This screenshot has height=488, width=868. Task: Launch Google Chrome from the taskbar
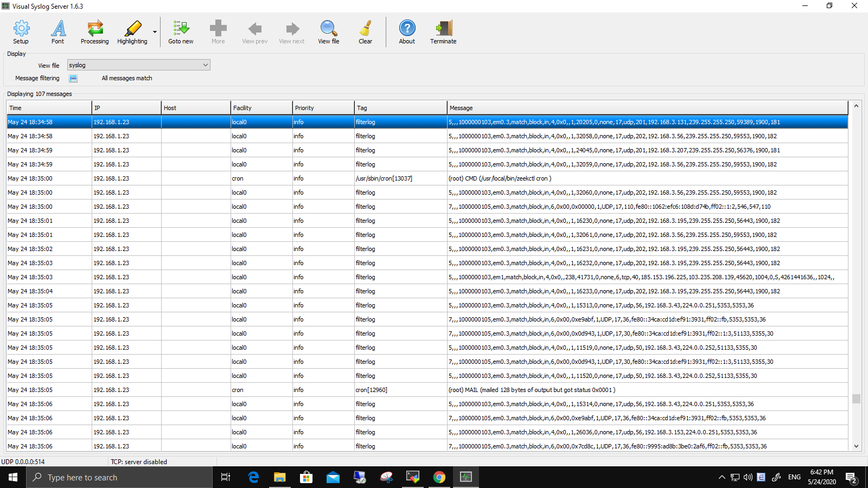click(x=439, y=477)
